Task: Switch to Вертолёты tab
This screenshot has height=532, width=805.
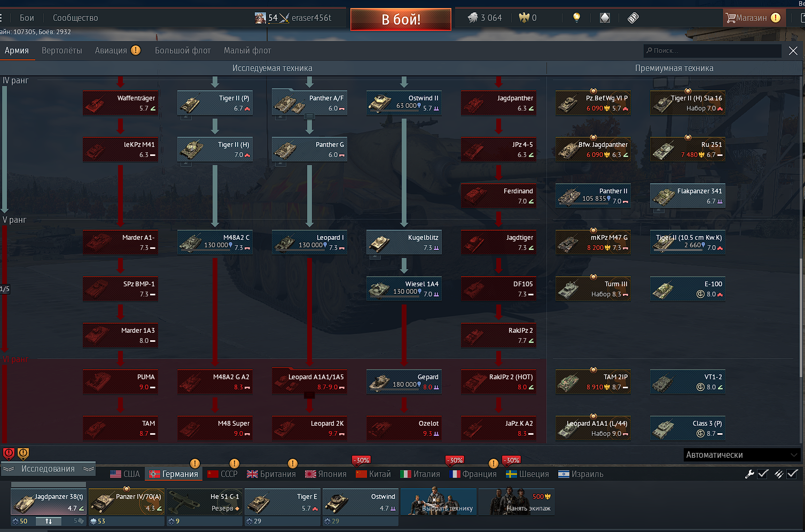Action: point(62,50)
